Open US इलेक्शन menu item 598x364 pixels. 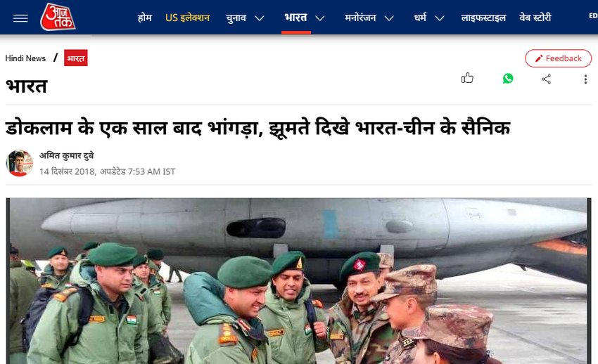coord(187,18)
